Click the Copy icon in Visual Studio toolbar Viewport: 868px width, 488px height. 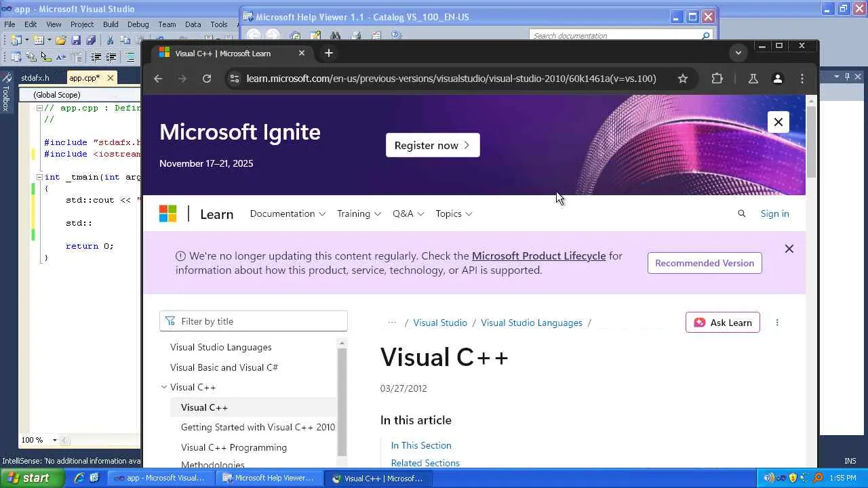click(x=125, y=41)
